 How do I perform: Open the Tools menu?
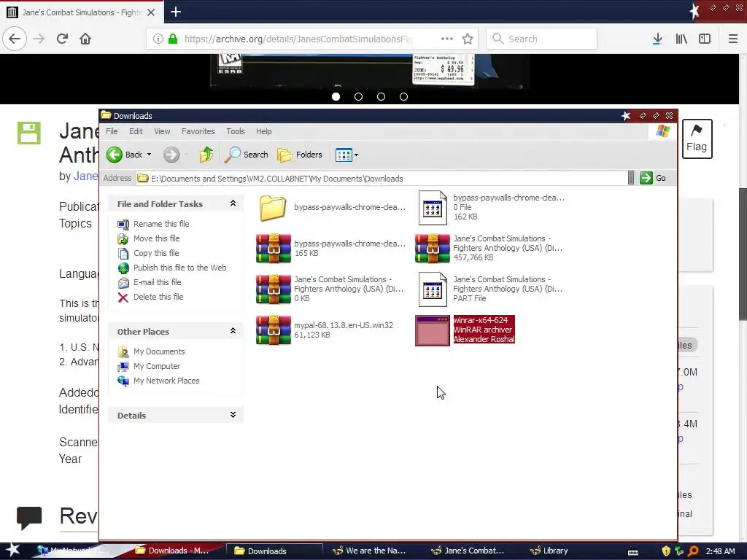236,131
